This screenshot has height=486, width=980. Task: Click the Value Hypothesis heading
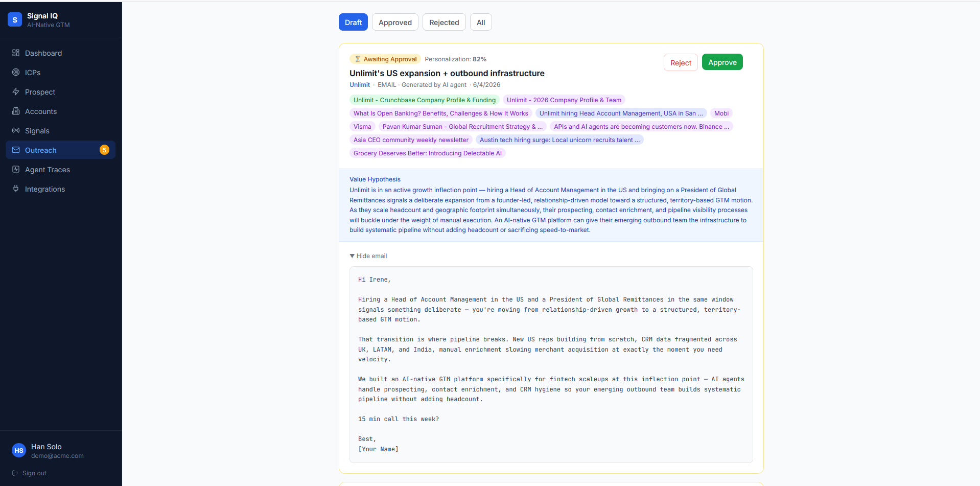click(375, 179)
